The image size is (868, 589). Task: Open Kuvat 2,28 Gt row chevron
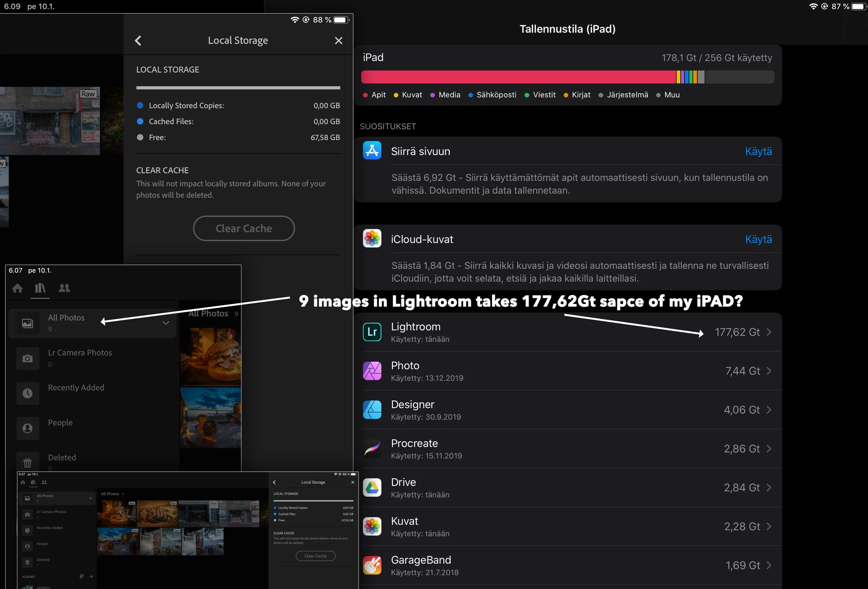tap(769, 527)
